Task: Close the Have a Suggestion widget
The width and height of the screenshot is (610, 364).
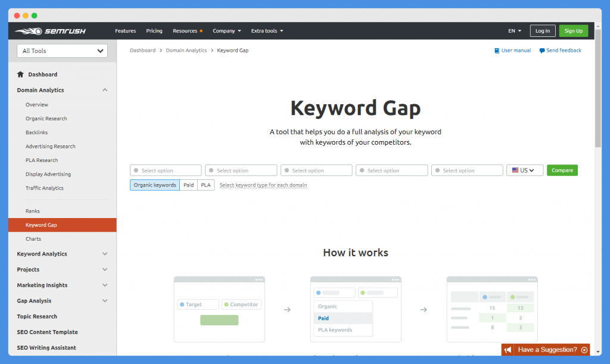Action: click(584, 350)
